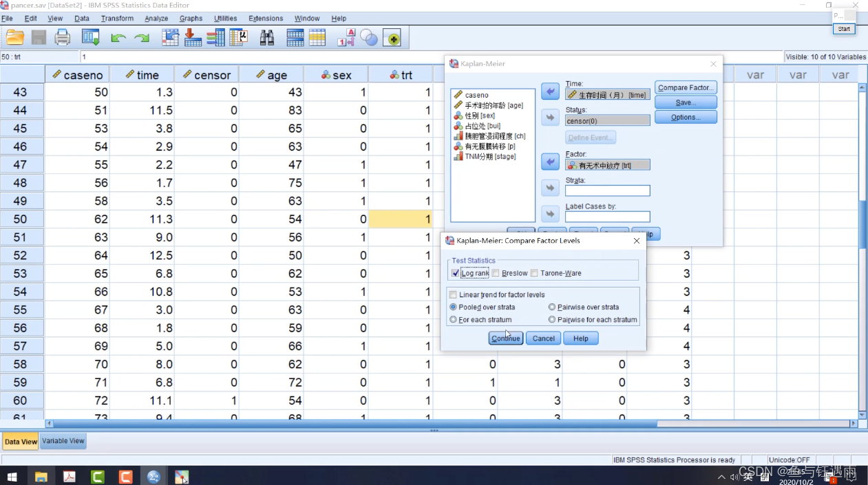Click the toolbar icon with green plus
The height and width of the screenshot is (485, 868).
pos(392,39)
